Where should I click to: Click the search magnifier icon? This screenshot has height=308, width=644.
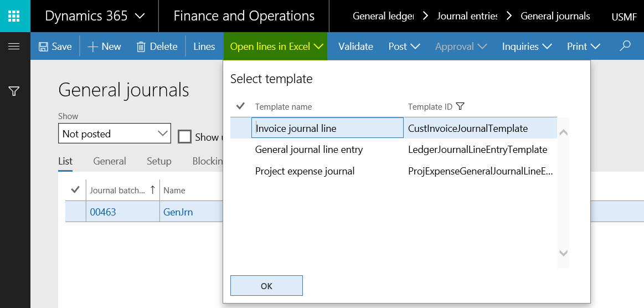[x=625, y=47]
